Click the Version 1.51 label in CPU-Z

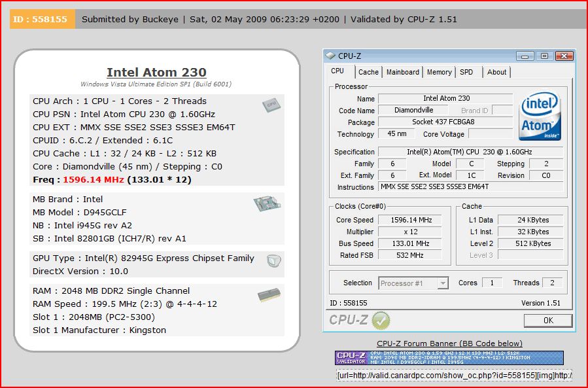coord(541,303)
